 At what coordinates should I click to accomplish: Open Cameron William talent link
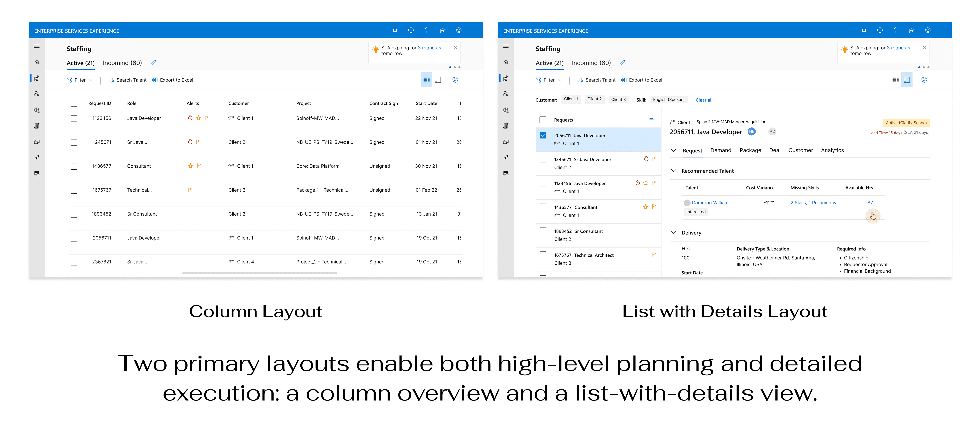pyautogui.click(x=710, y=203)
